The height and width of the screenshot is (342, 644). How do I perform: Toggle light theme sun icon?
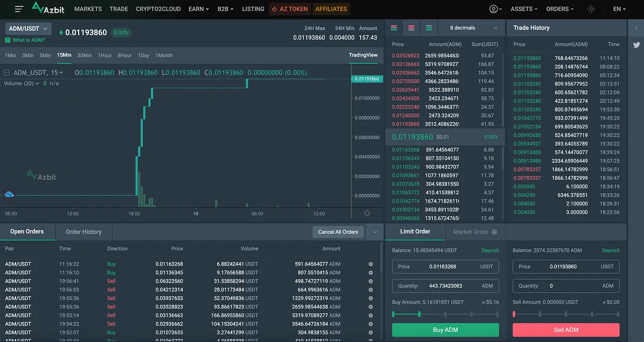(x=592, y=9)
